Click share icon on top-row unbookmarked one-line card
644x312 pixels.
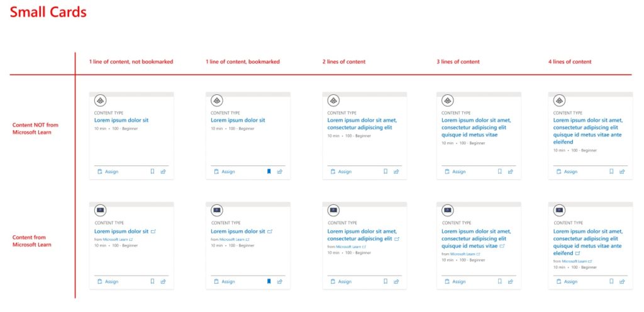coord(164,171)
